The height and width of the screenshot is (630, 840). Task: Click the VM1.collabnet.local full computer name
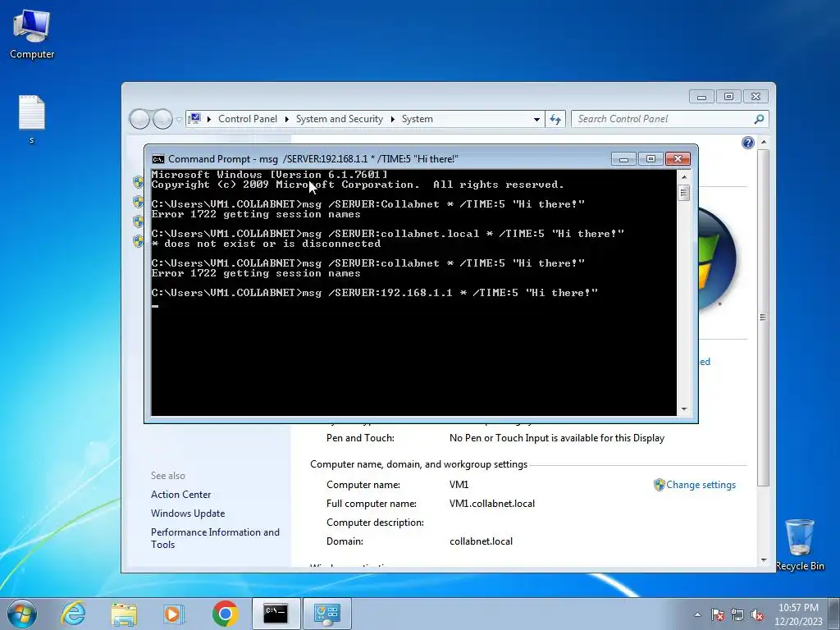492,504
